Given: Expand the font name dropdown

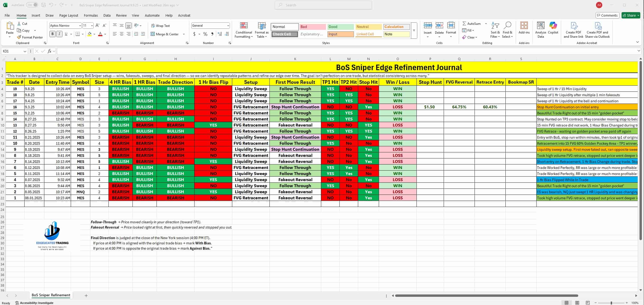Looking at the screenshot, I should pos(80,26).
